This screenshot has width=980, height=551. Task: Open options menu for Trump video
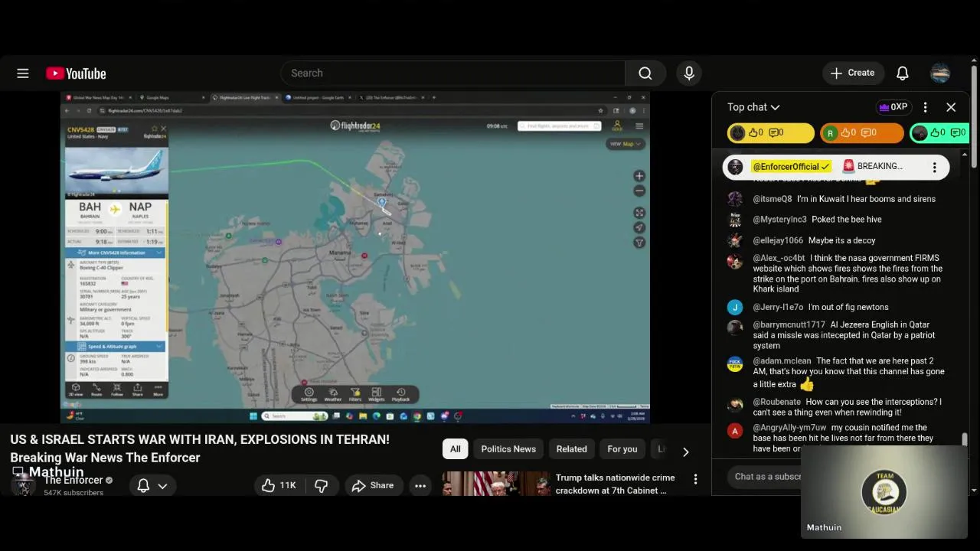point(695,479)
